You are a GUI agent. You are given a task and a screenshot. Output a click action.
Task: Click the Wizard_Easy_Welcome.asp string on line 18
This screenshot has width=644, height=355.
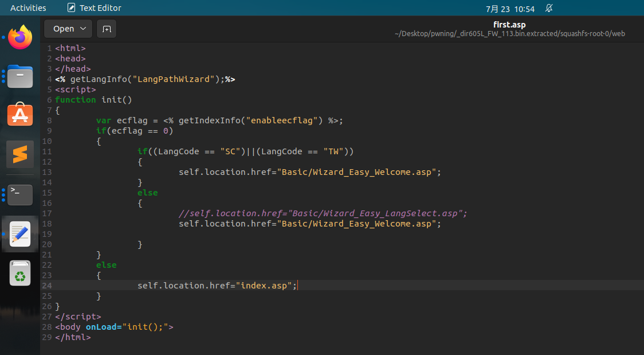[356, 224]
